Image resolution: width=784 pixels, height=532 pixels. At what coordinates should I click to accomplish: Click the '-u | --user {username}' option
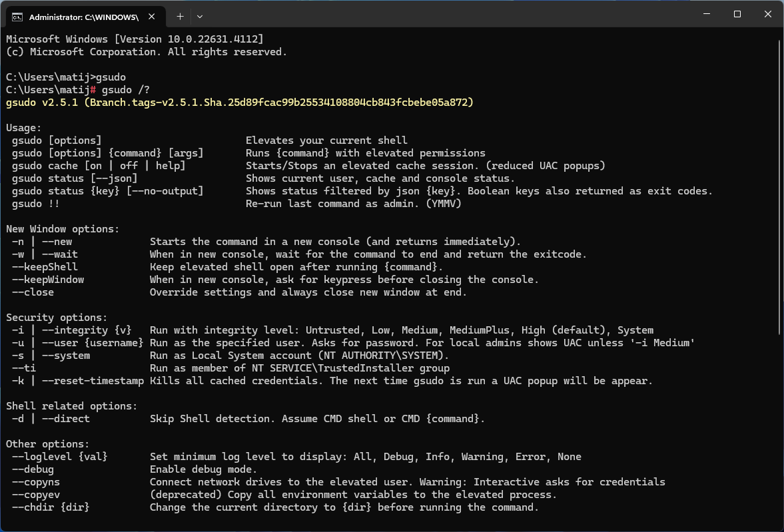pyautogui.click(x=77, y=343)
